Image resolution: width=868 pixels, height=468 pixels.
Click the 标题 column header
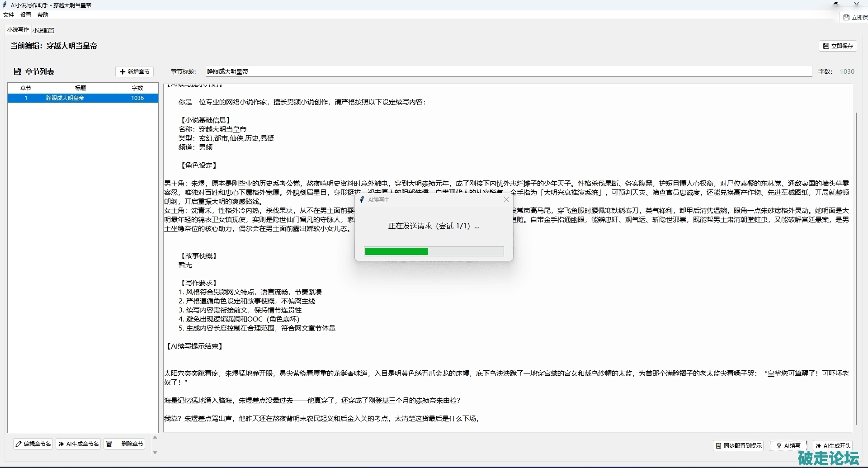[x=80, y=88]
